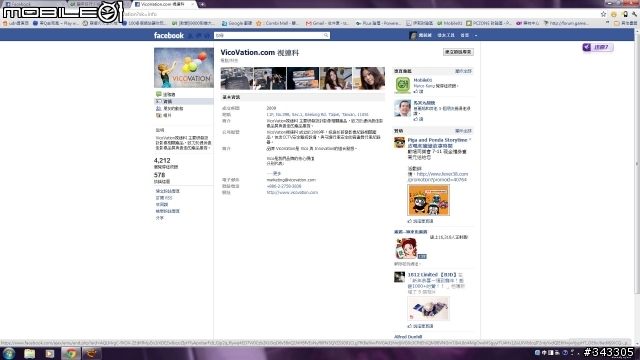Open Windows Start orb
Screen dimensions: 640x360
(x=9, y=353)
